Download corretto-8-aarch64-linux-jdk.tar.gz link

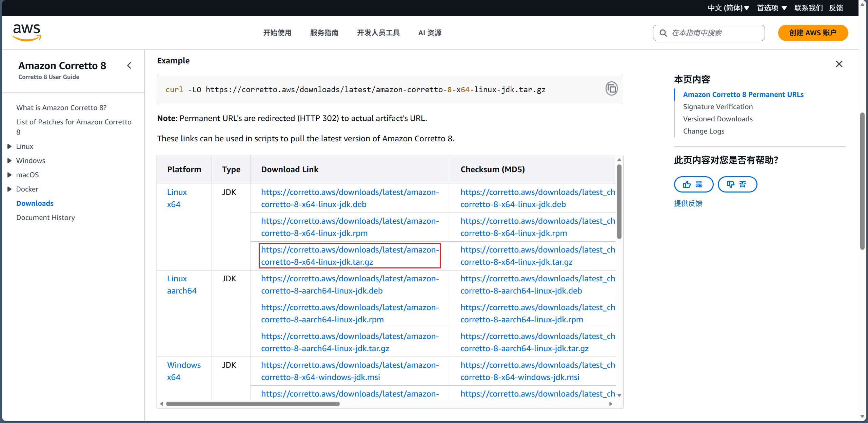350,342
